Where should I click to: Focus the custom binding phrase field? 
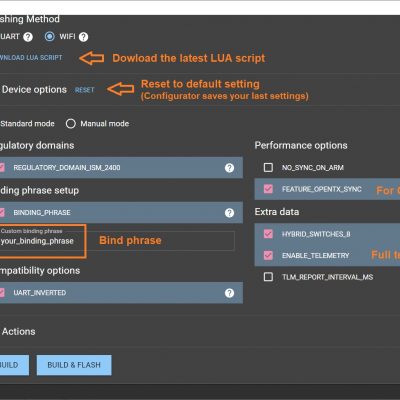click(117, 241)
